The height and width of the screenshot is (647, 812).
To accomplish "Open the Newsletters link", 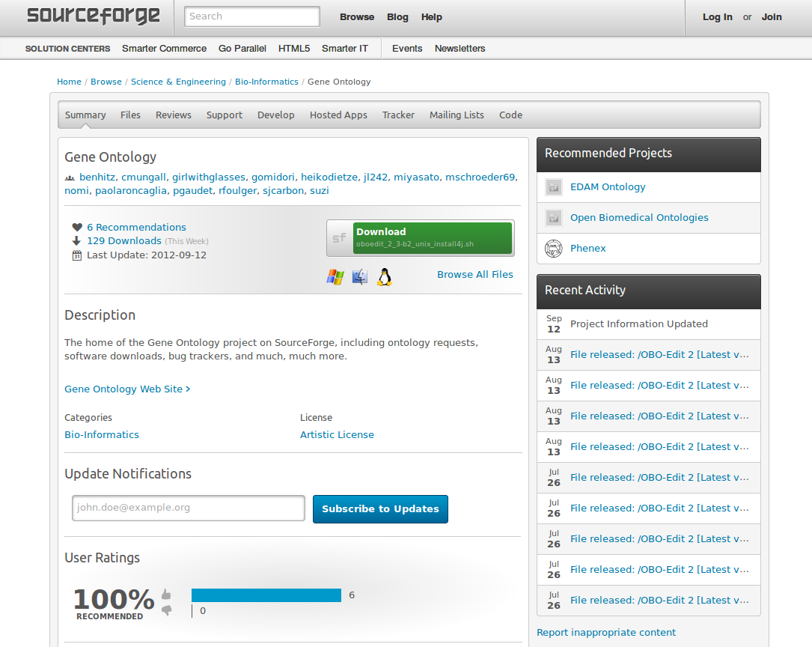I will coord(460,48).
